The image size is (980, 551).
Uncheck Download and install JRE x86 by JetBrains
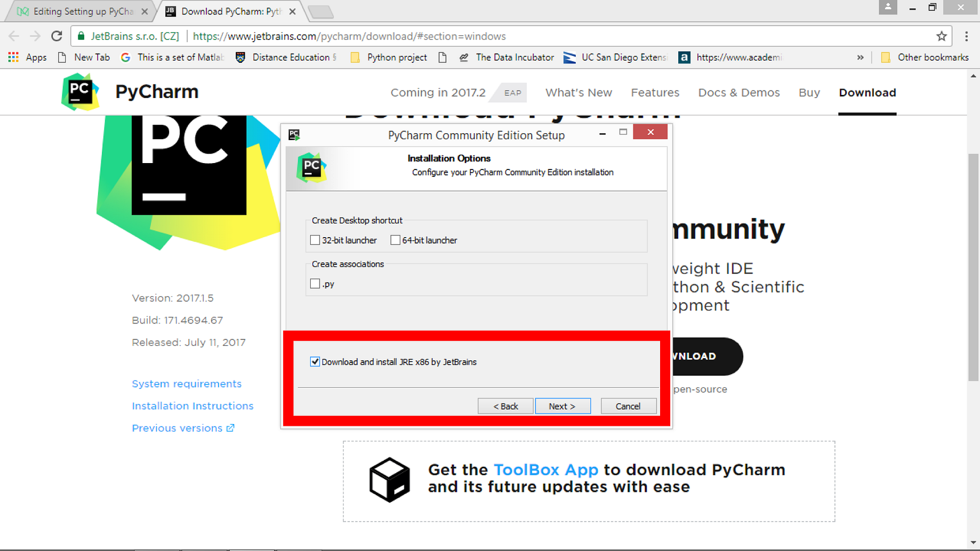click(x=315, y=362)
